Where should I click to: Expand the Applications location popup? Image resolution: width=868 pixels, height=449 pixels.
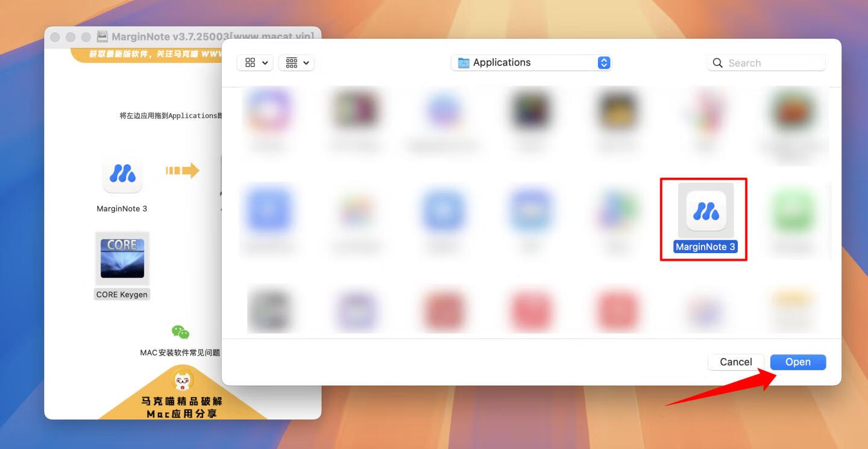click(x=531, y=63)
